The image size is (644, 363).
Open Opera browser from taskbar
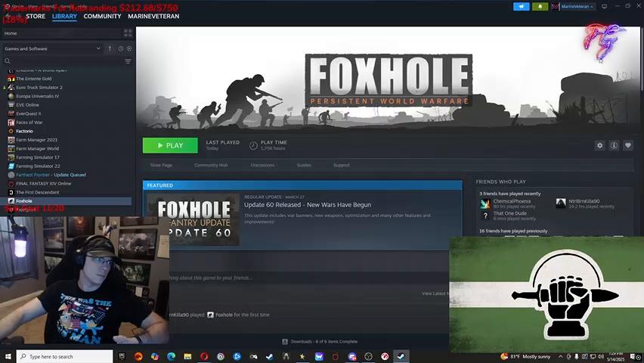[204, 356]
